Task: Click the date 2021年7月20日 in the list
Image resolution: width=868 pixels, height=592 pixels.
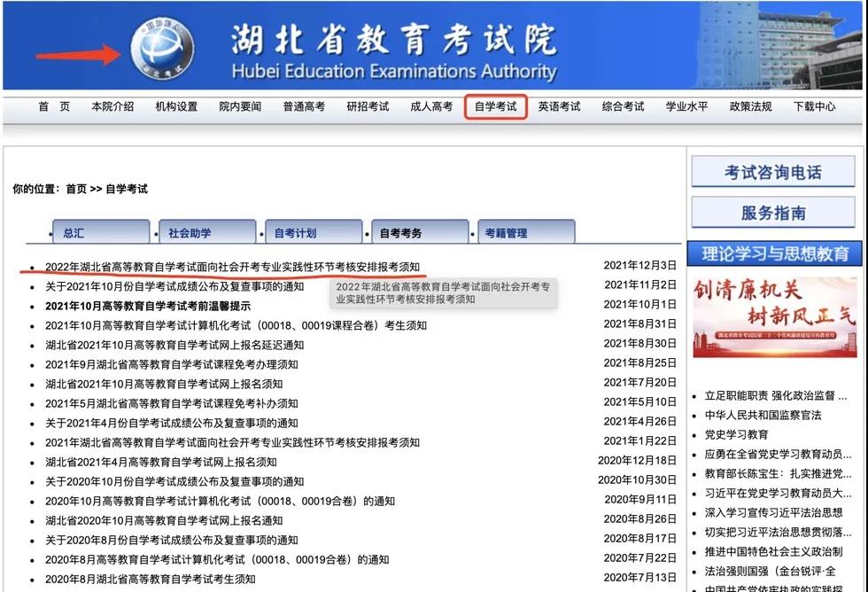Action: tap(639, 382)
